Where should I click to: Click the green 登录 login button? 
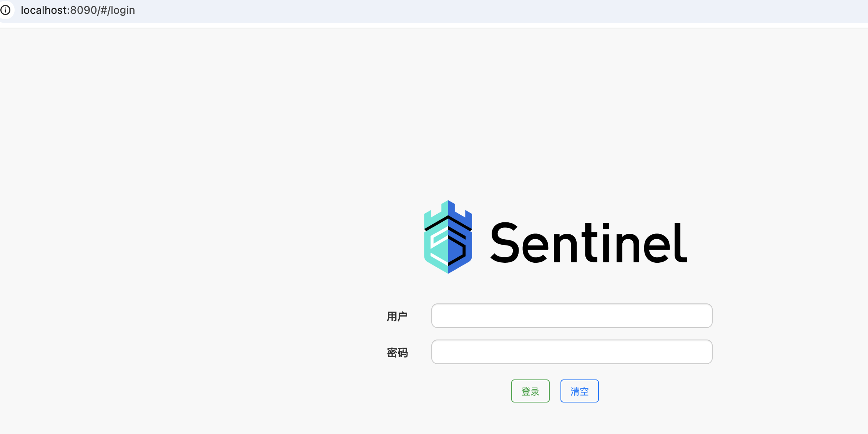click(x=530, y=391)
